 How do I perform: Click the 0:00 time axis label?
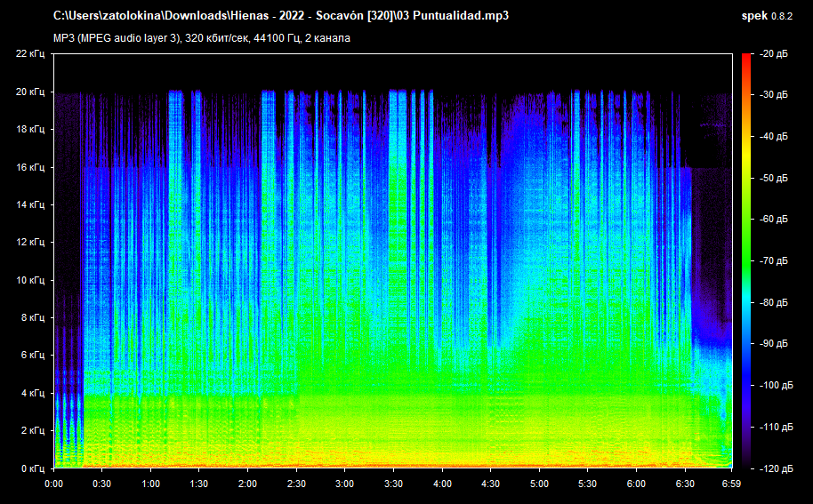coord(53,484)
